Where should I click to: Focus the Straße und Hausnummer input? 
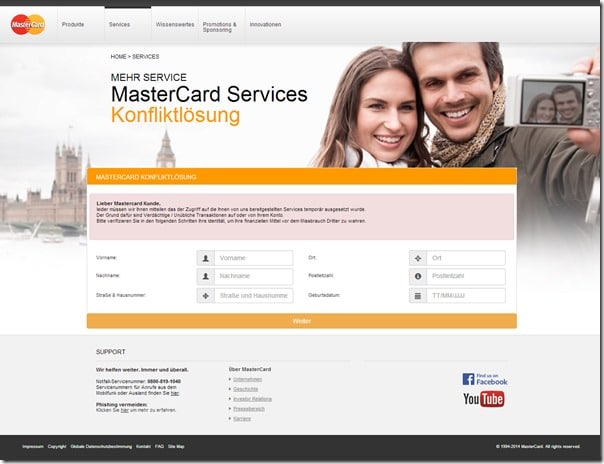(x=253, y=296)
